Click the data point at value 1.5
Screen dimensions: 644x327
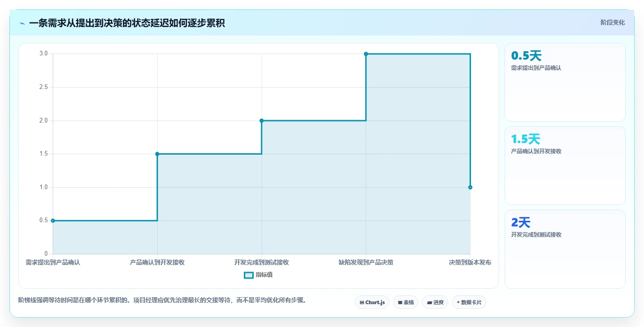(x=157, y=154)
